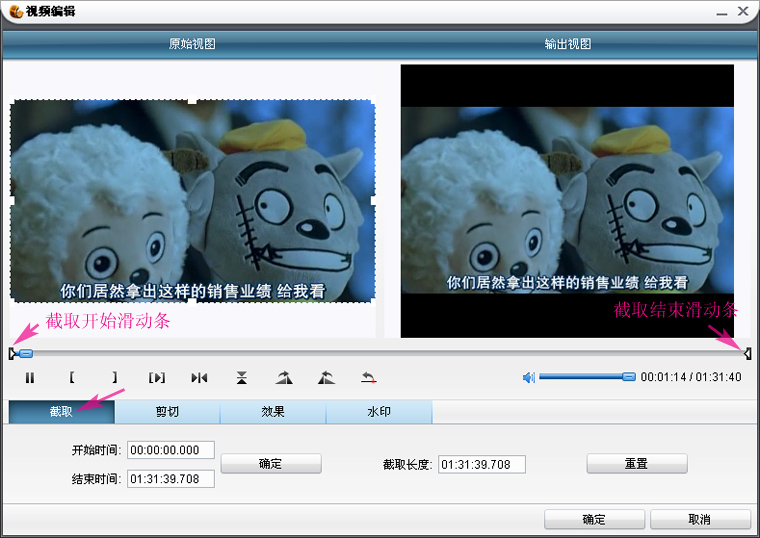Click the clip end marker on timeline
760x538 pixels.
coord(747,353)
